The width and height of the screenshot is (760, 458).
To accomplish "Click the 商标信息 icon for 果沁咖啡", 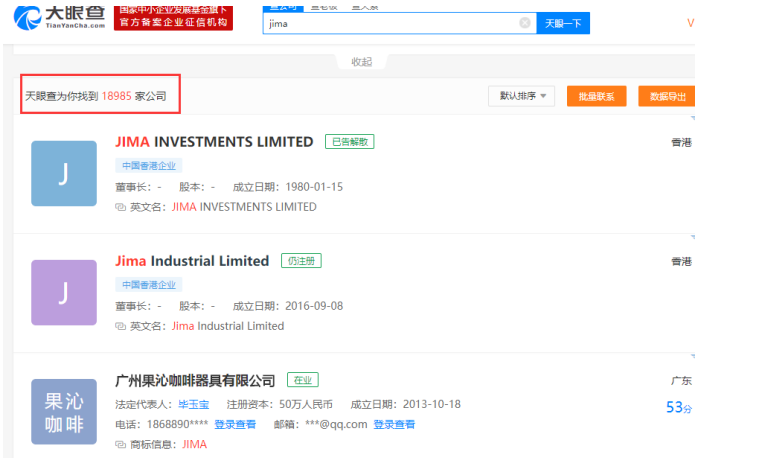I will click(120, 444).
